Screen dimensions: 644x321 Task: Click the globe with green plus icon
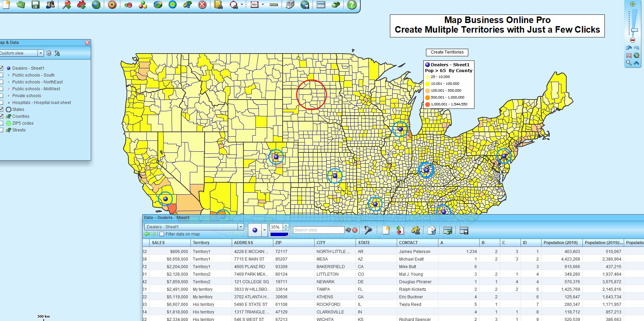coord(96,5)
